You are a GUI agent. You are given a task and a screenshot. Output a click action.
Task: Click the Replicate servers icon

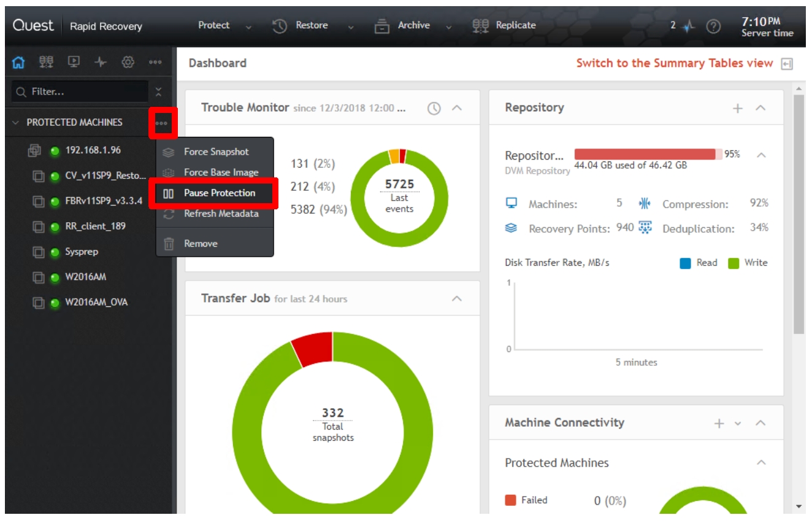click(x=480, y=26)
